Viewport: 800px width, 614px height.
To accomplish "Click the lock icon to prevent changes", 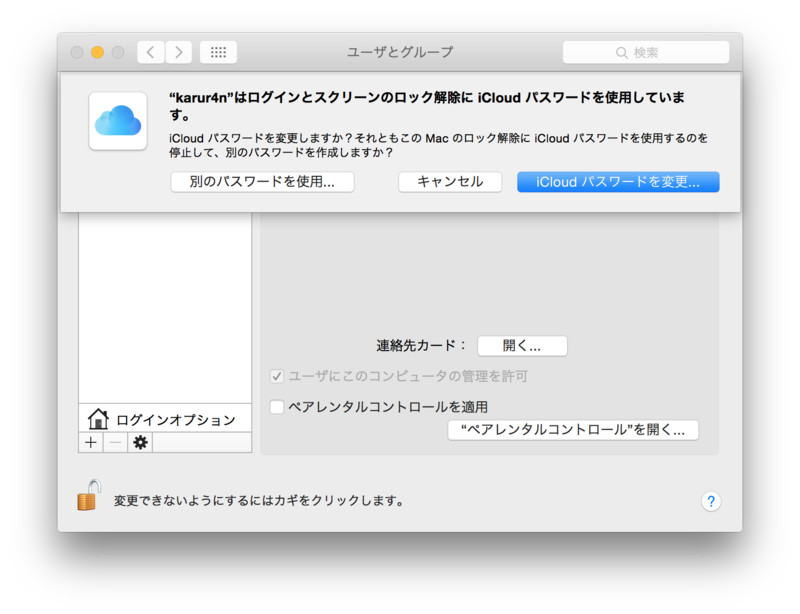I will click(89, 496).
